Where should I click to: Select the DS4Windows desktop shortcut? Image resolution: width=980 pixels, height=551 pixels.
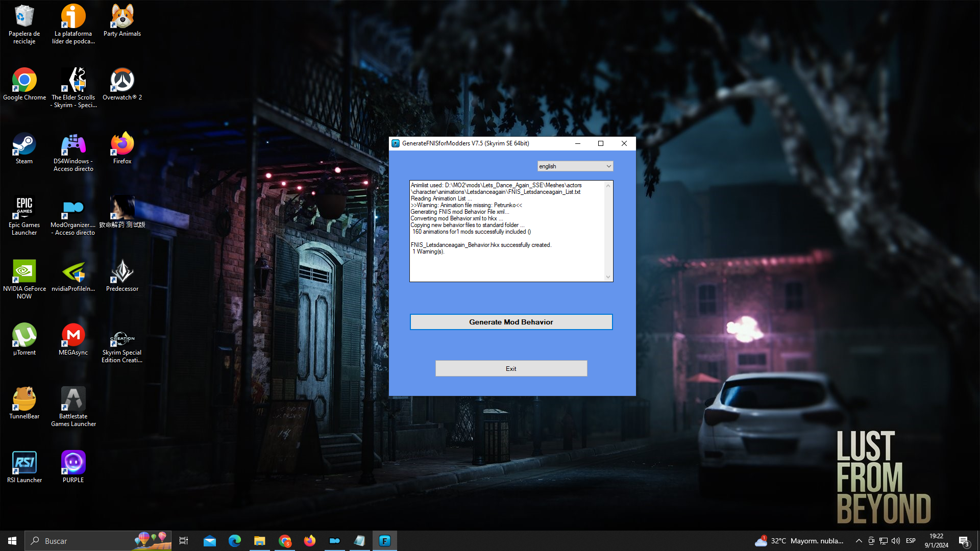point(73,152)
